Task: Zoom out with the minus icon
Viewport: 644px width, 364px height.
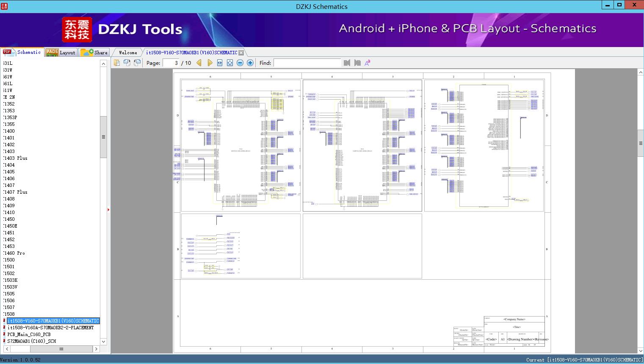Action: coord(240,63)
